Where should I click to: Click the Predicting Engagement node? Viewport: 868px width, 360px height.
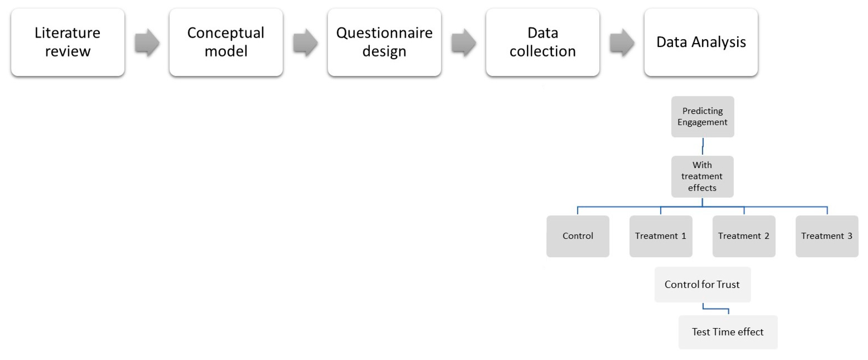pyautogui.click(x=703, y=117)
